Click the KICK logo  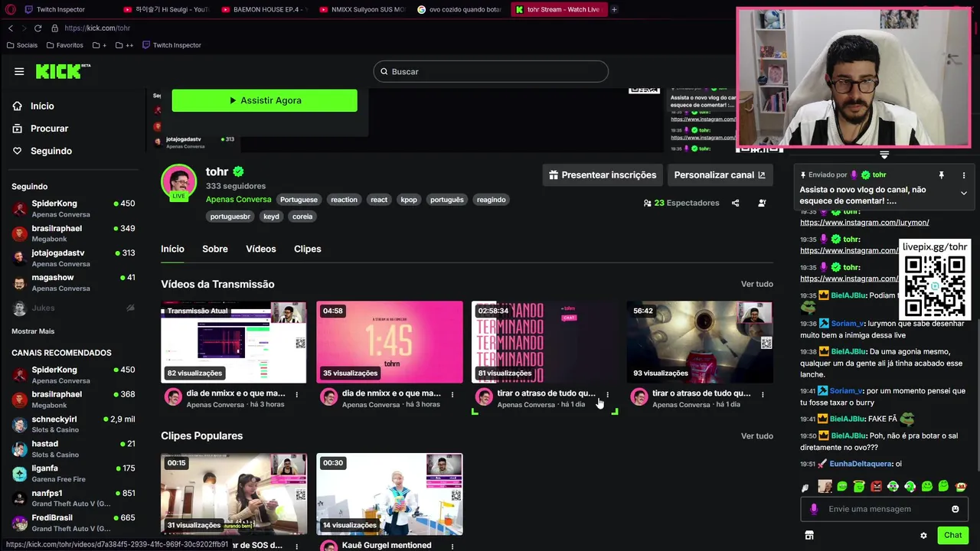(x=63, y=71)
